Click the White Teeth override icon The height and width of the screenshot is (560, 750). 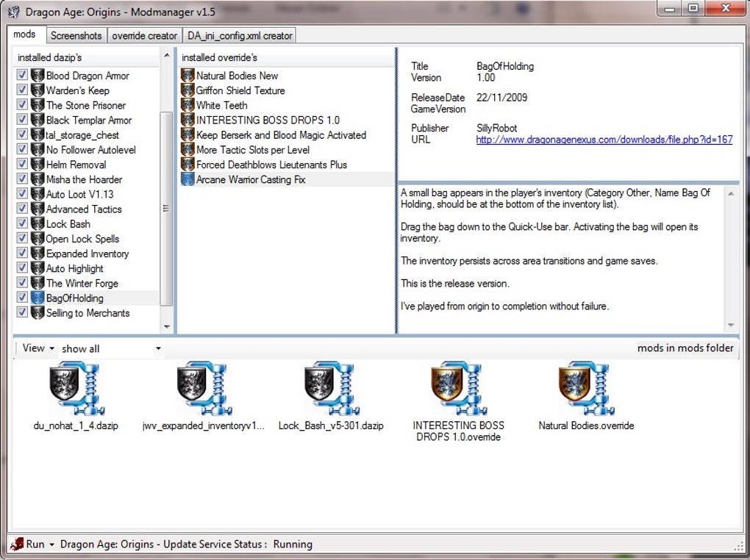[188, 105]
